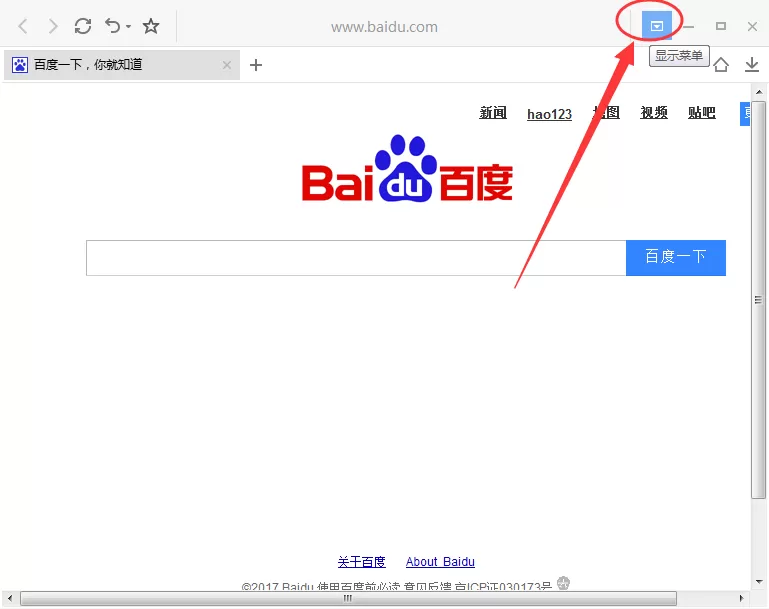Open a new tab with plus button
Viewport: 769px width, 609px height.
coord(256,65)
